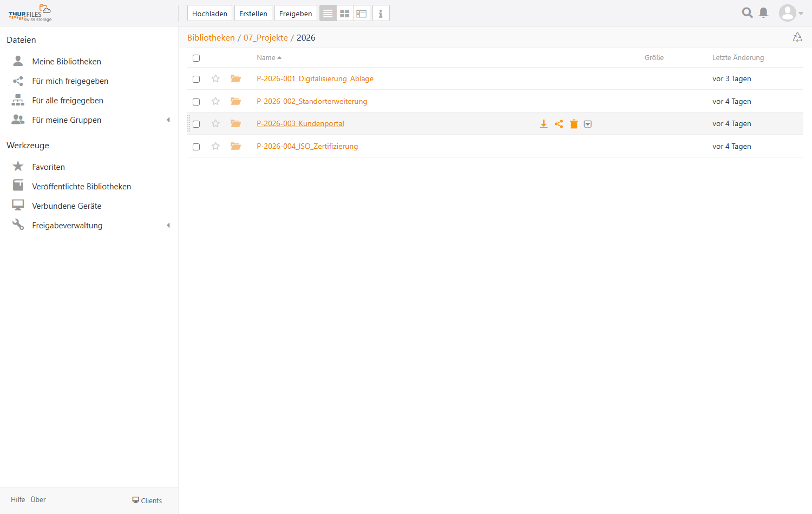Star the P-2026-002_Standorterweiterung folder
The image size is (812, 514).
215,101
